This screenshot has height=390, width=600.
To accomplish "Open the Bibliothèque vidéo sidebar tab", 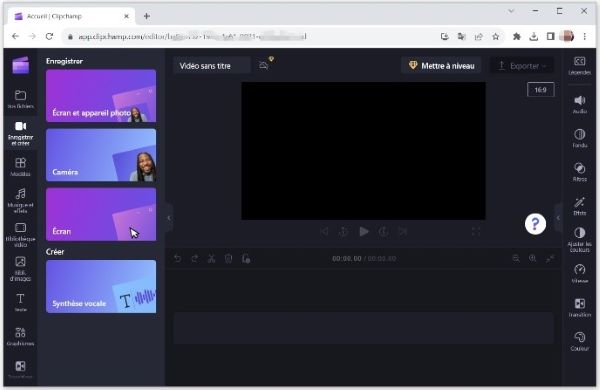I will coord(20,234).
